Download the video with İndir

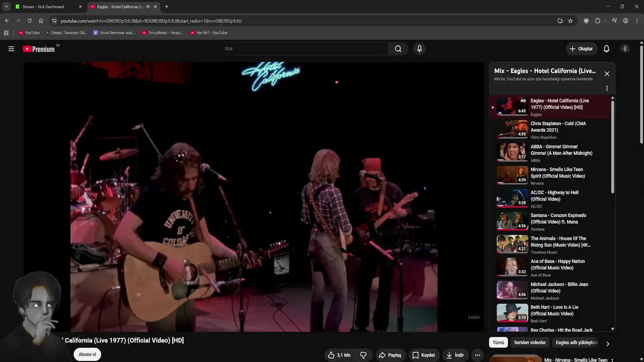[455, 355]
